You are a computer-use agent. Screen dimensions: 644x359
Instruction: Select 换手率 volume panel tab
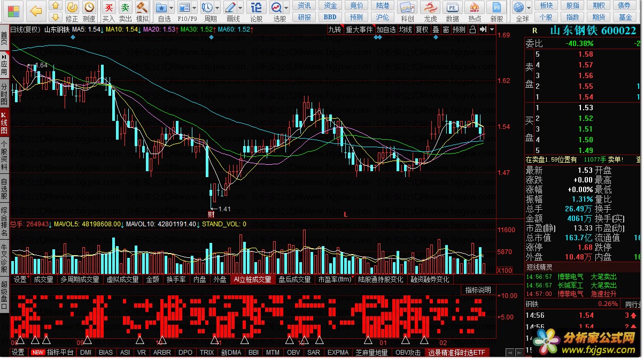[x=176, y=279]
